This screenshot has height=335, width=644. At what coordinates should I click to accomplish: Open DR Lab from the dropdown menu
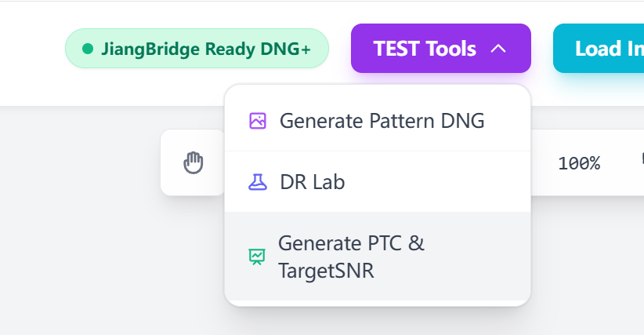click(312, 182)
